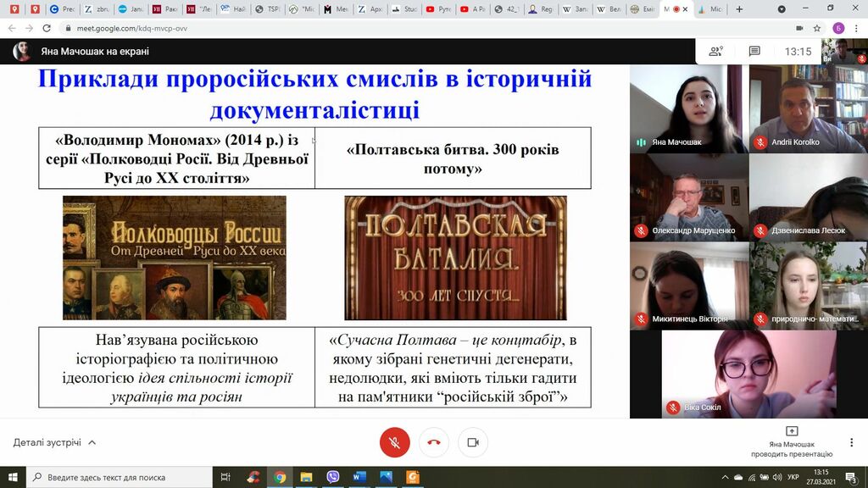Click the Яна Мачошак presentation status button
The height and width of the screenshot is (488, 868).
tap(792, 441)
